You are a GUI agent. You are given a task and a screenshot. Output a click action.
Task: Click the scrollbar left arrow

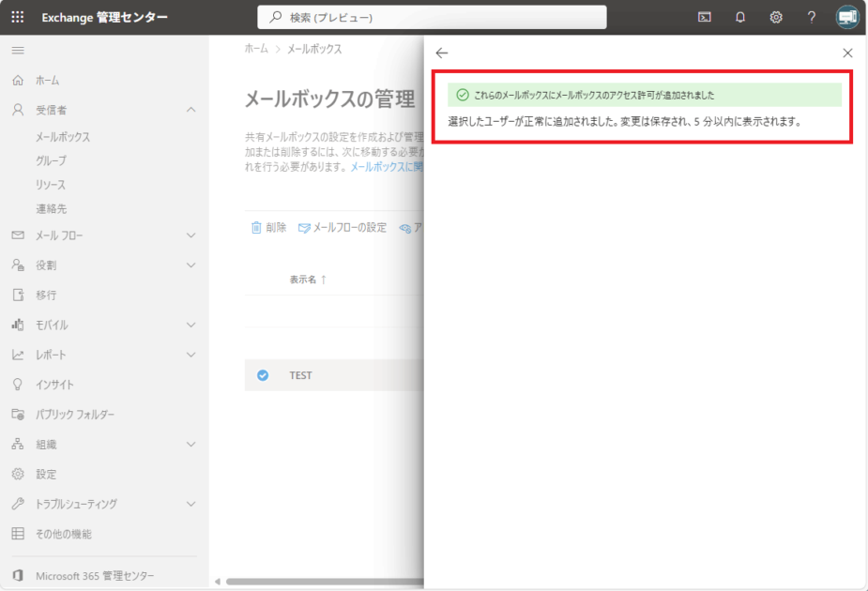(x=218, y=582)
